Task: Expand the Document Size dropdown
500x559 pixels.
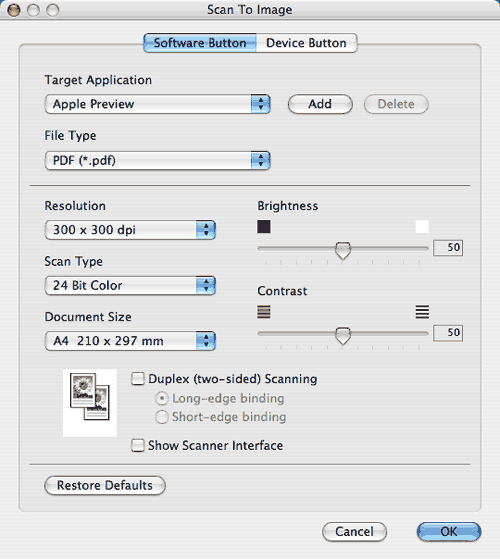Action: [x=130, y=341]
